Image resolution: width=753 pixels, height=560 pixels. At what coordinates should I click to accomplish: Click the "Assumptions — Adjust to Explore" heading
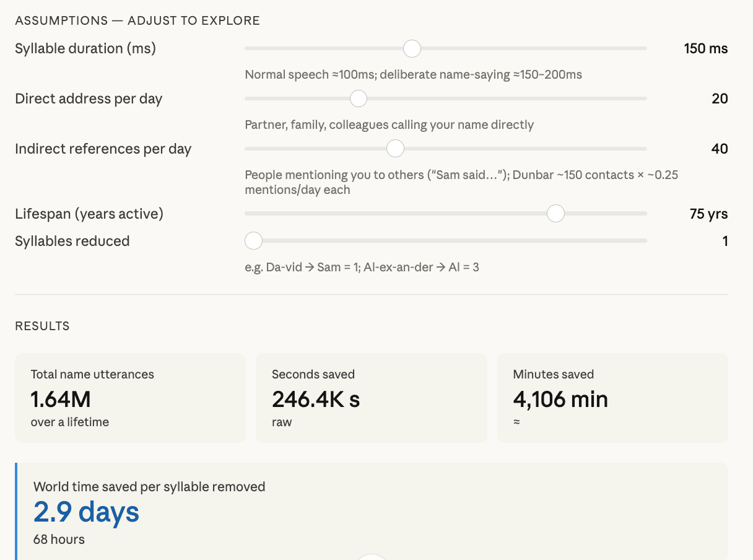point(137,20)
